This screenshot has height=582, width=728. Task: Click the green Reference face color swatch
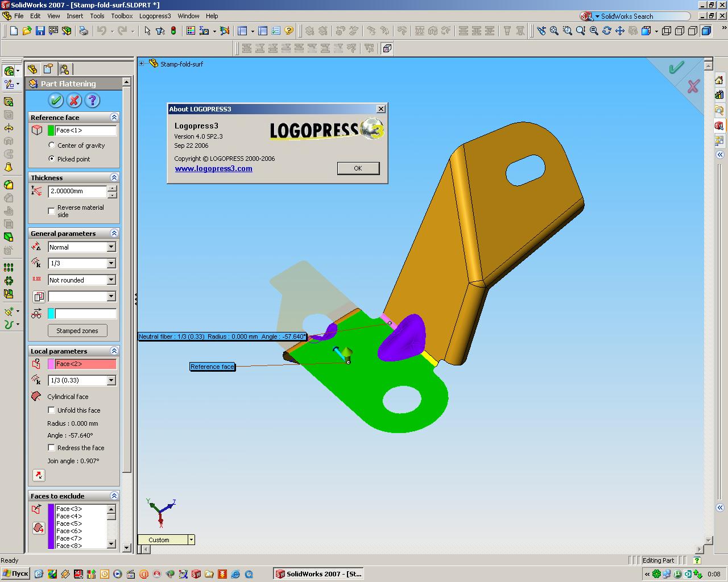(51, 131)
